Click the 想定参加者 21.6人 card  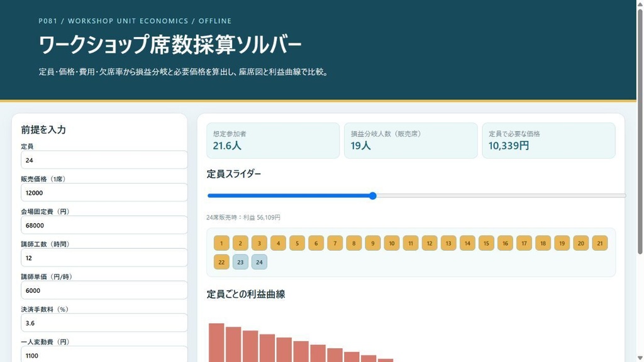pos(273,140)
